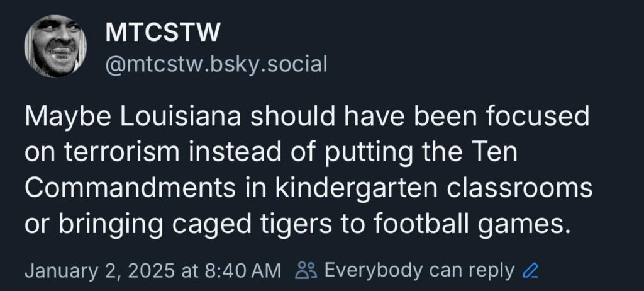Click the pencil edit icon after reply setting

coord(531,271)
